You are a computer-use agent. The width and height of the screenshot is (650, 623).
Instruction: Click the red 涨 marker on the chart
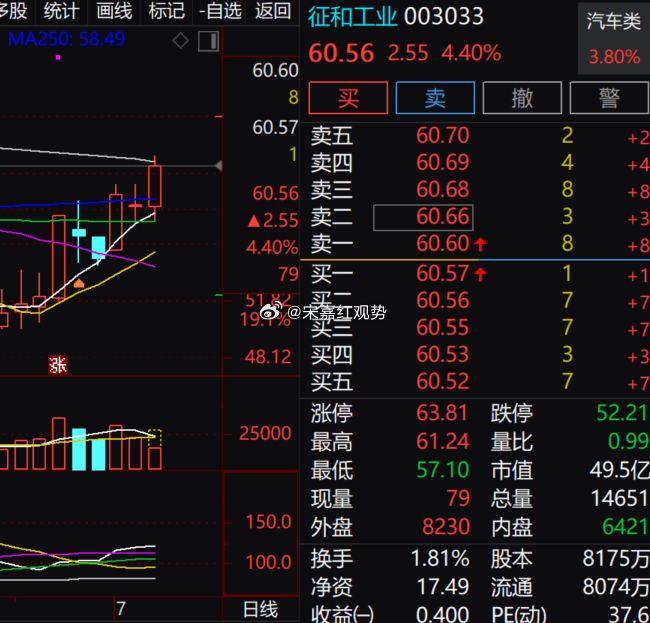tap(58, 365)
